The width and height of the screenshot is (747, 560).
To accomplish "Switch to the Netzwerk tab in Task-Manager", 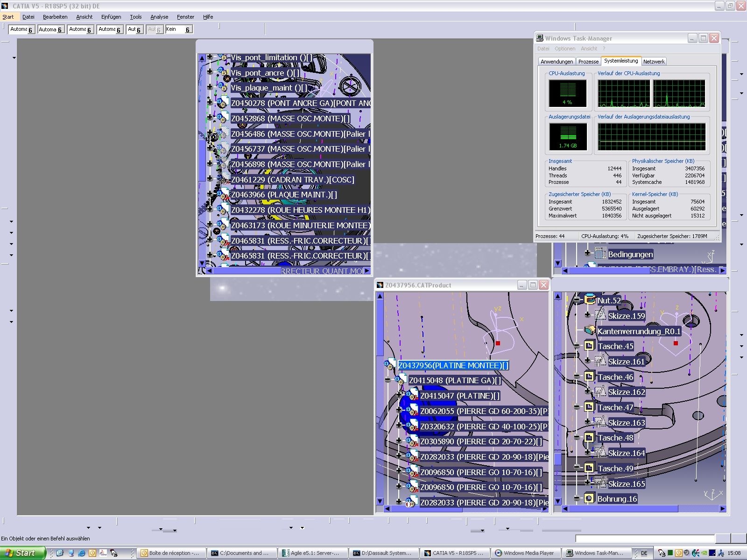I will [x=654, y=62].
